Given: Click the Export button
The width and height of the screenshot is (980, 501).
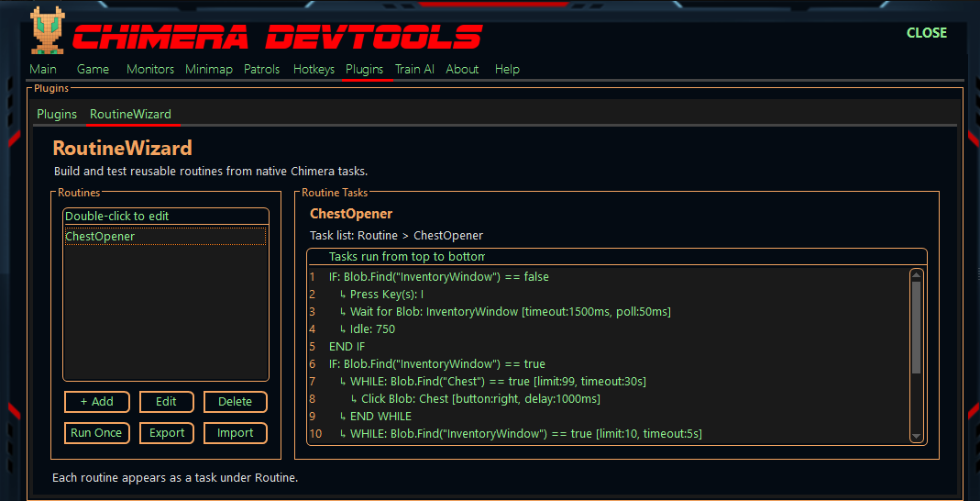Looking at the screenshot, I should (x=166, y=433).
